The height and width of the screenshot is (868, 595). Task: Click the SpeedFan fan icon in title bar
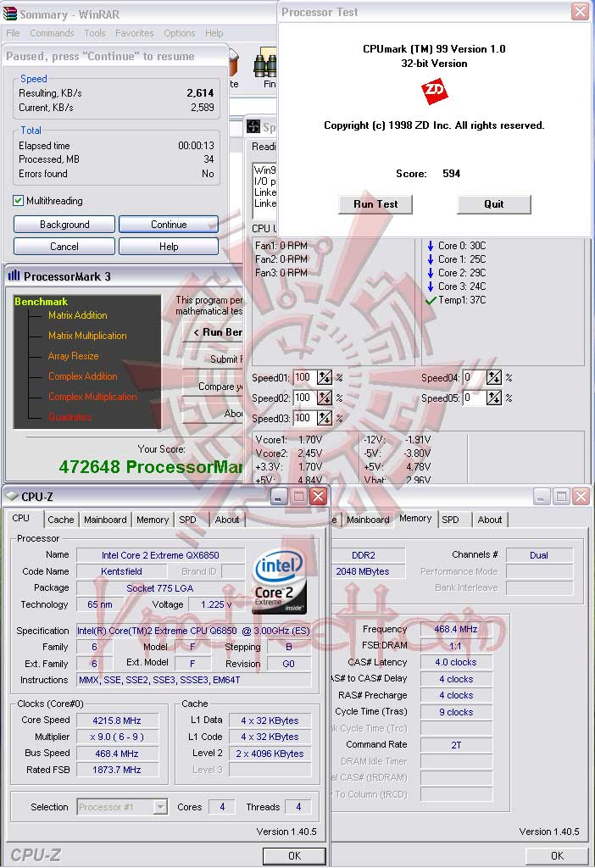click(x=253, y=127)
